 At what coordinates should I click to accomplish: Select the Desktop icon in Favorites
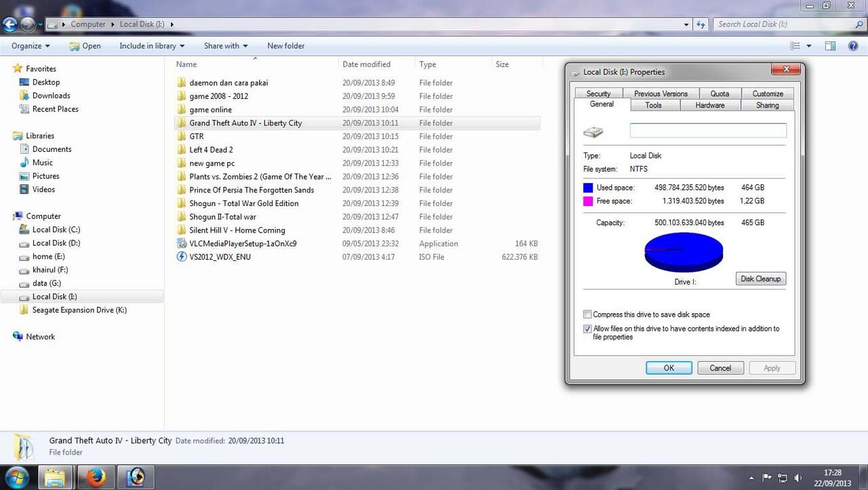click(24, 82)
